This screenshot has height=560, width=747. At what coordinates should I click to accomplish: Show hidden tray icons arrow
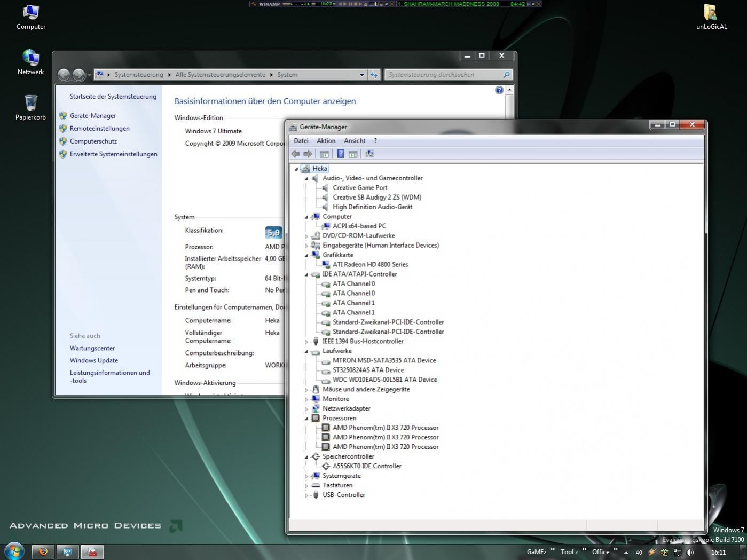[x=626, y=553]
